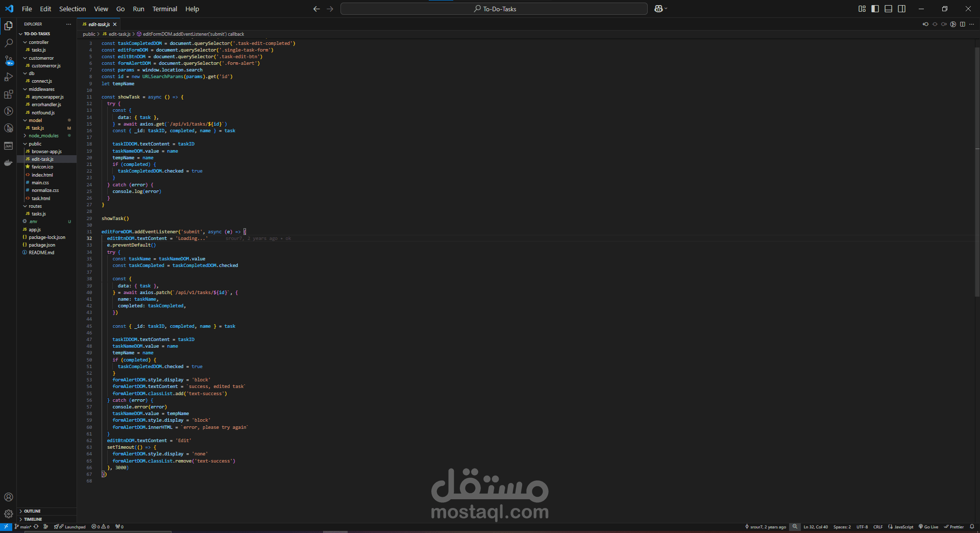Open the Run menu
Screen dimensions: 980x533
coord(138,9)
